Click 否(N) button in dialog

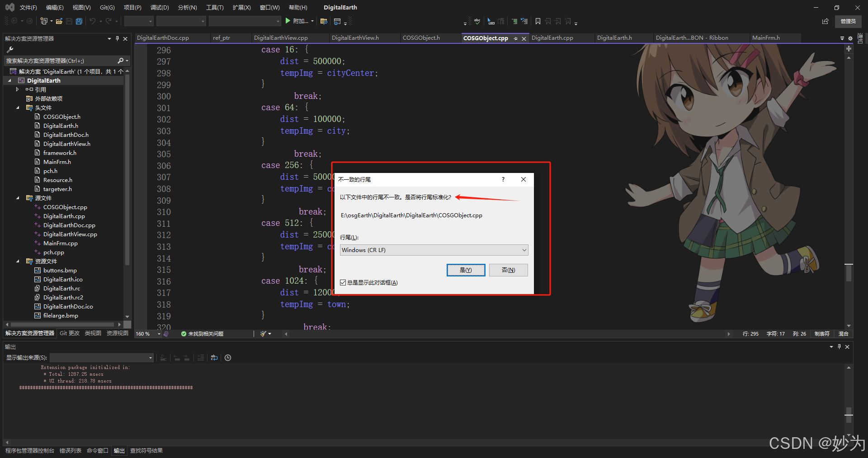509,270
